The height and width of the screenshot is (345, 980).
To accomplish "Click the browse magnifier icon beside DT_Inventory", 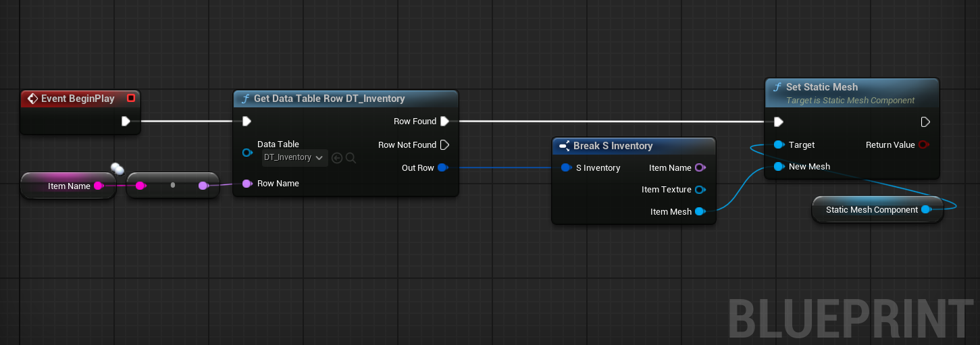I will [x=351, y=158].
